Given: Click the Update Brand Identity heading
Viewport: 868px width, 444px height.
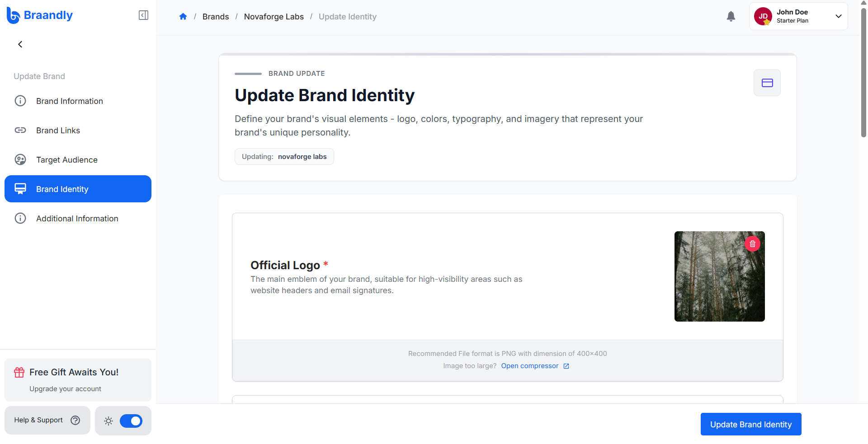Looking at the screenshot, I should click(325, 95).
